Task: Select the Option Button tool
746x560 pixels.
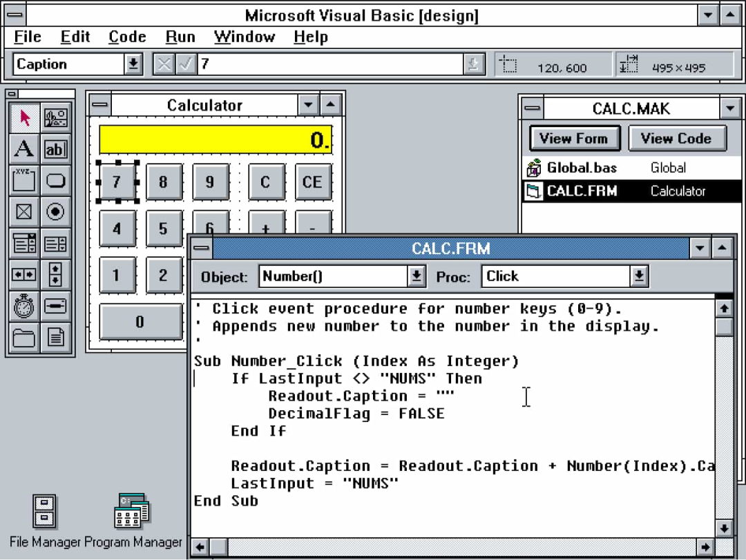Action: click(56, 212)
